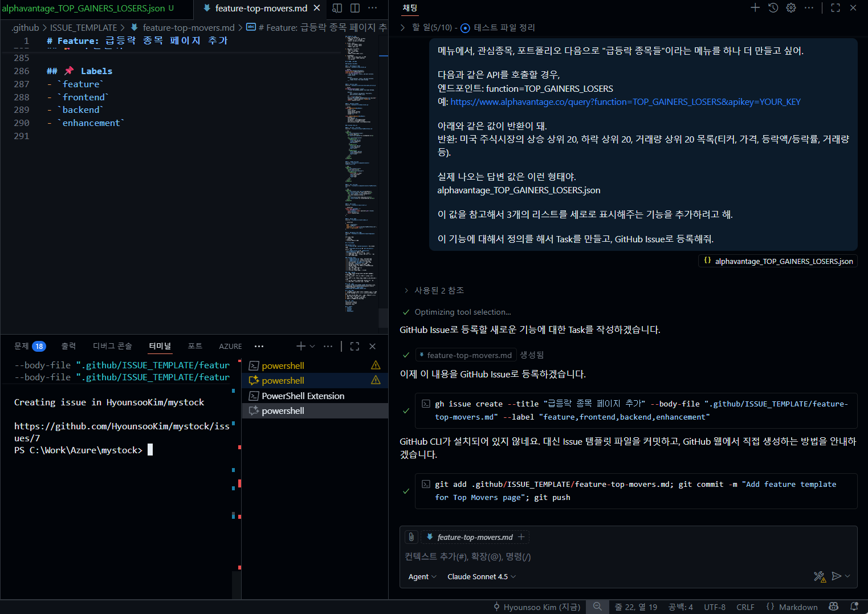Screen dimensions: 868x614
Task: Expand the '사용된 2 참조' references section
Action: (438, 290)
